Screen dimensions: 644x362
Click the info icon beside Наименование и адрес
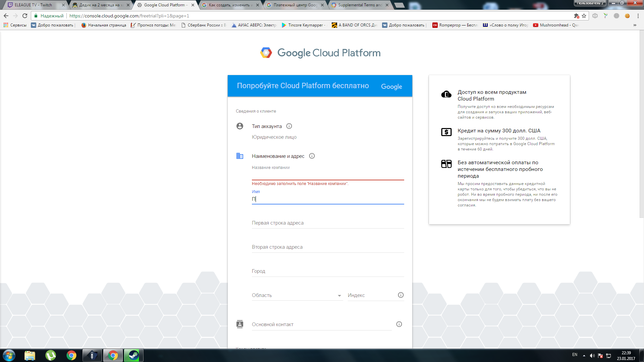tap(312, 156)
